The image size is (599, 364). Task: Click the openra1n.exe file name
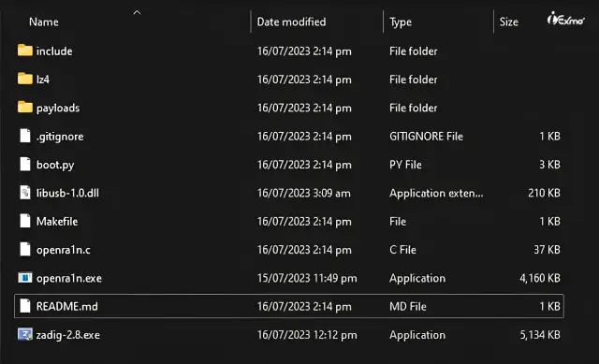point(69,279)
